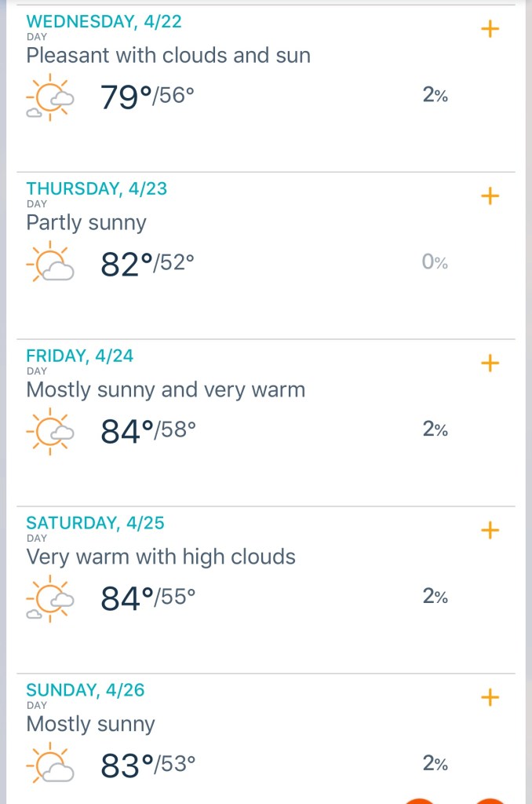
Task: Click Sunday's mostly sunny weather icon
Action: (x=50, y=765)
